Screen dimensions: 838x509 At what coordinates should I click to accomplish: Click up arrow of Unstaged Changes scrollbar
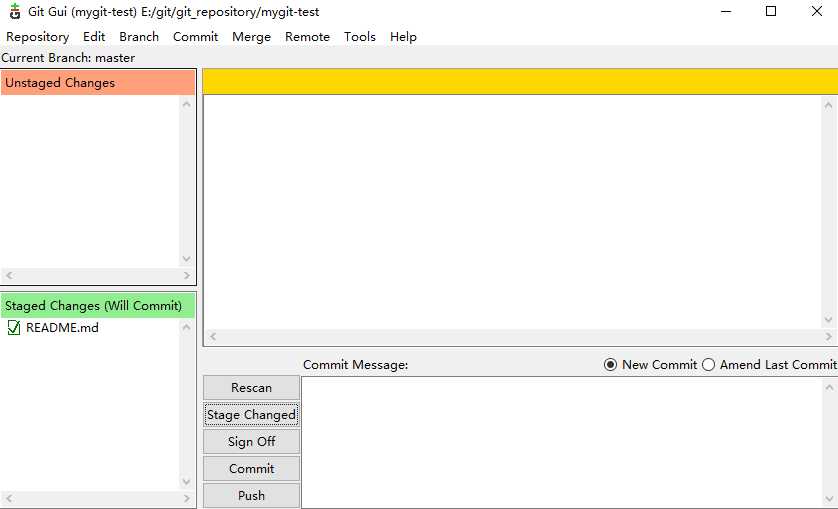pyautogui.click(x=187, y=104)
